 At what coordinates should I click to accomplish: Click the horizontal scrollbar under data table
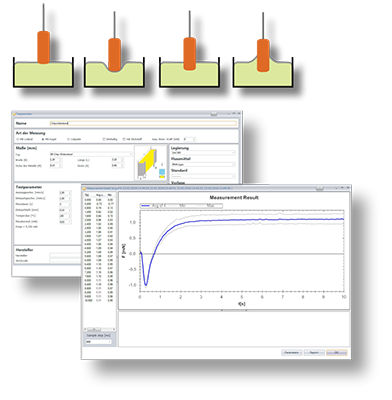click(x=99, y=329)
